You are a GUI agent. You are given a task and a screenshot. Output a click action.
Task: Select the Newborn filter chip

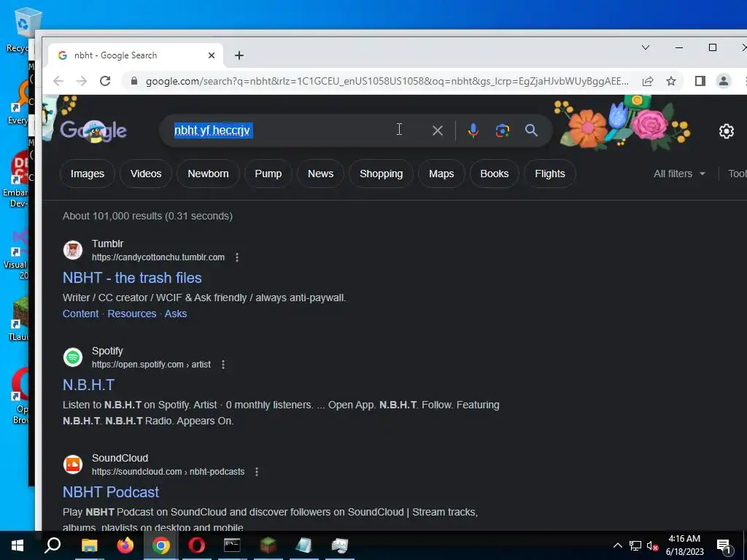pos(208,174)
